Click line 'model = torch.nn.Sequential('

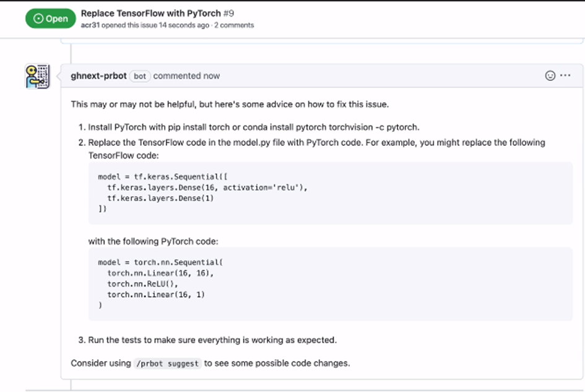coord(160,262)
